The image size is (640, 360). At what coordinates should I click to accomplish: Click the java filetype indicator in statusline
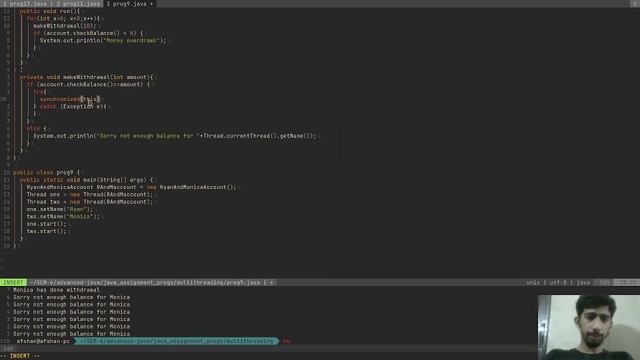583,282
